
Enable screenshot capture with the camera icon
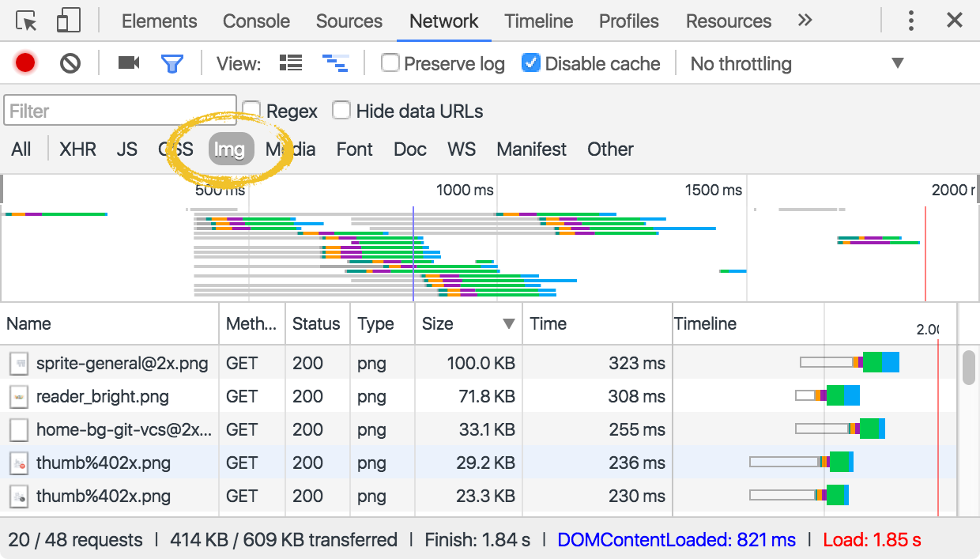pyautogui.click(x=128, y=63)
